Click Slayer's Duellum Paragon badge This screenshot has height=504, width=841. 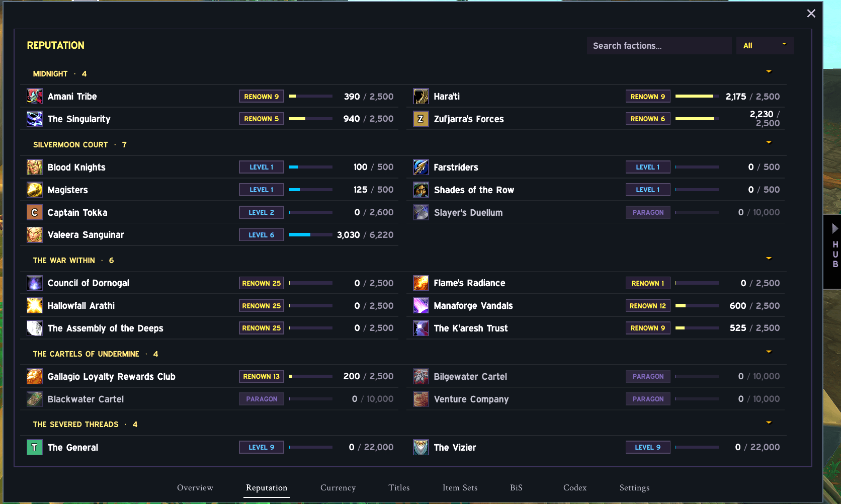tap(648, 212)
